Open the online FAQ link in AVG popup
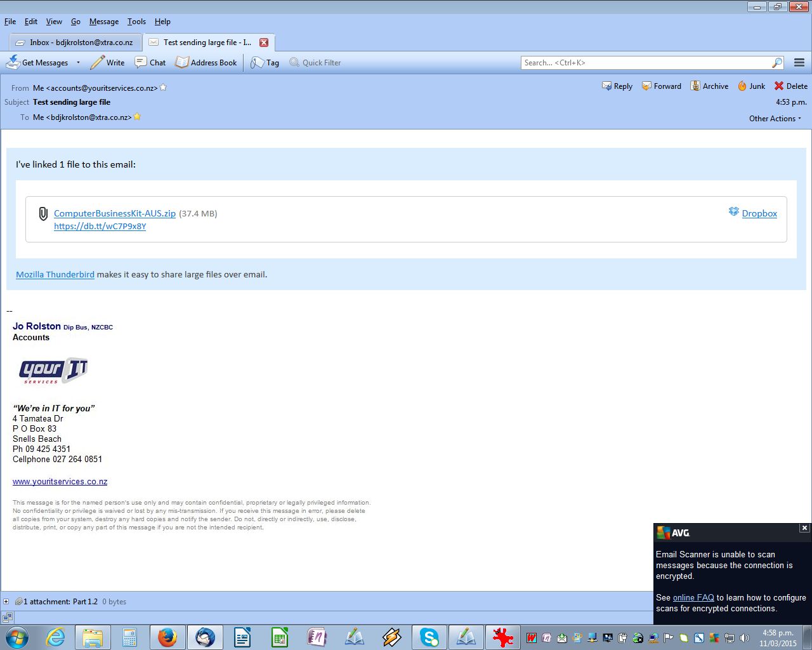812x650 pixels. coord(693,598)
